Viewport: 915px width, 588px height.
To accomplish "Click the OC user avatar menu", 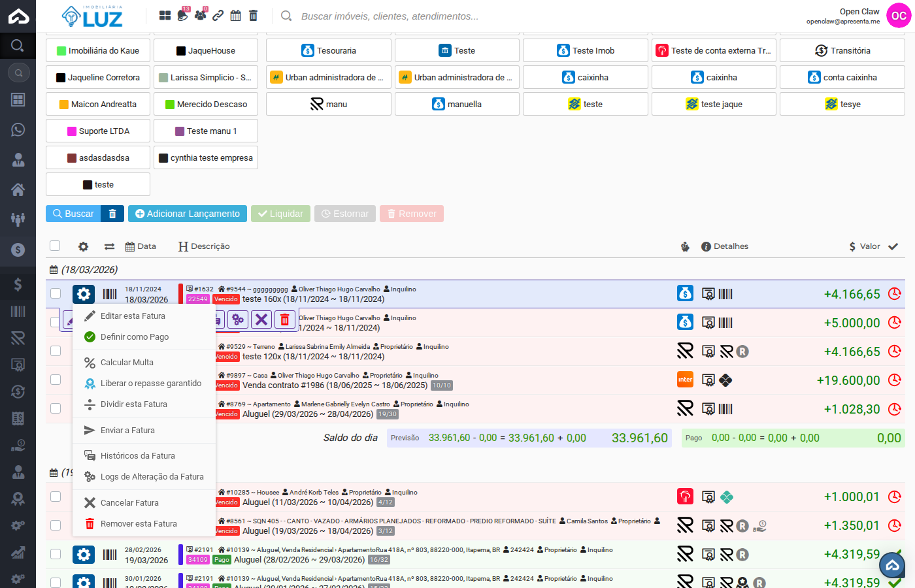I will 899,16.
